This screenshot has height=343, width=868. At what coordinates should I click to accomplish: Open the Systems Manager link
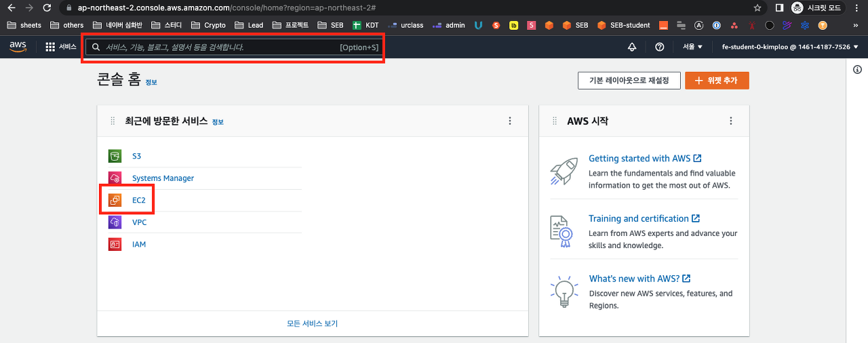[x=163, y=178]
